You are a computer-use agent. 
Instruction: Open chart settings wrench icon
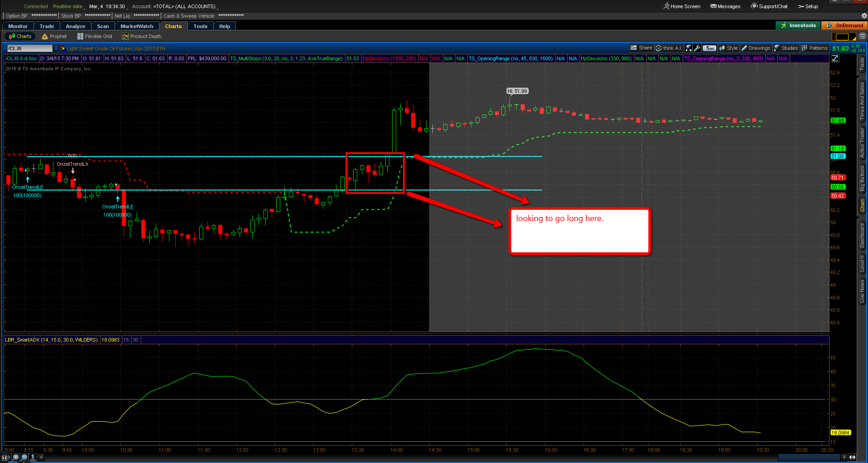[x=697, y=48]
